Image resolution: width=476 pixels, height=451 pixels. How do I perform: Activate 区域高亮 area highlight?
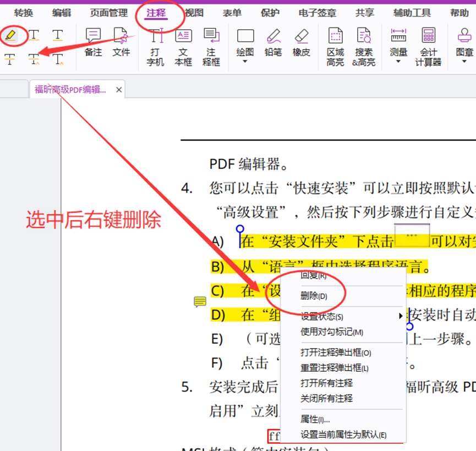point(336,47)
